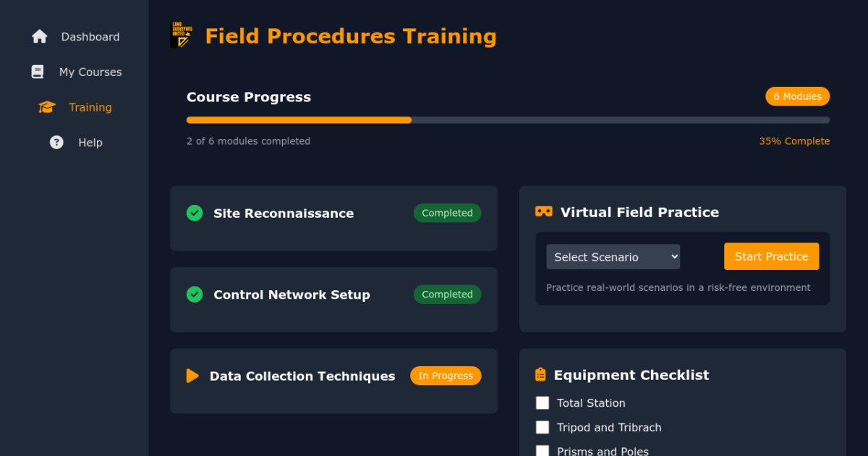Screen dimensions: 868x456
Task: Check the Total Station checkbox
Action: click(542, 403)
